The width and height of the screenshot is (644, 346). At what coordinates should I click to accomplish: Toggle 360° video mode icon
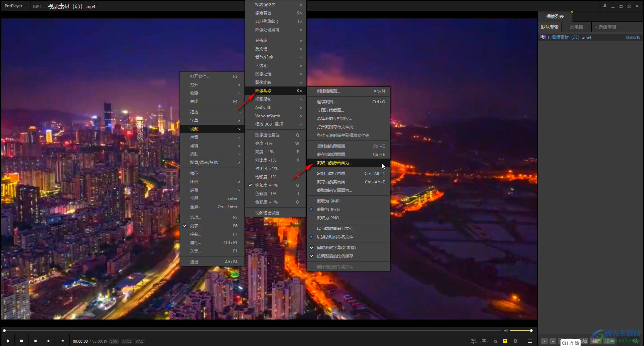[474, 341]
